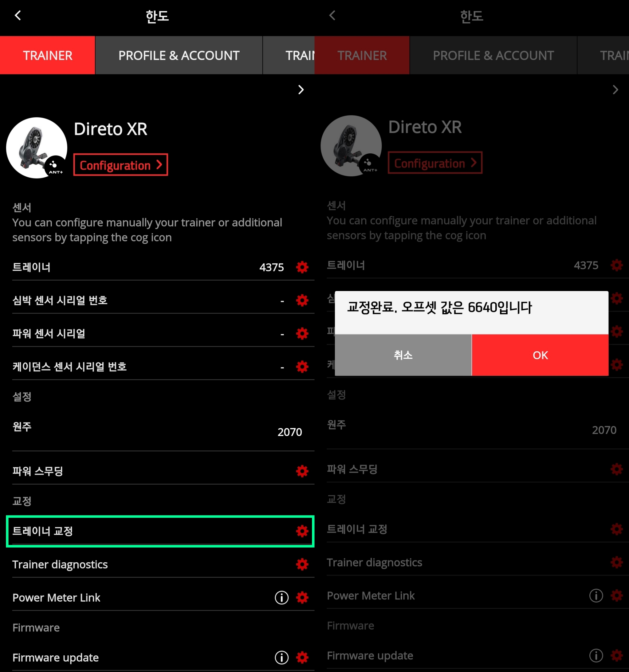Open 파워 스무딩 cog on left screen
Viewport: 629px width, 672px height.
[302, 471]
